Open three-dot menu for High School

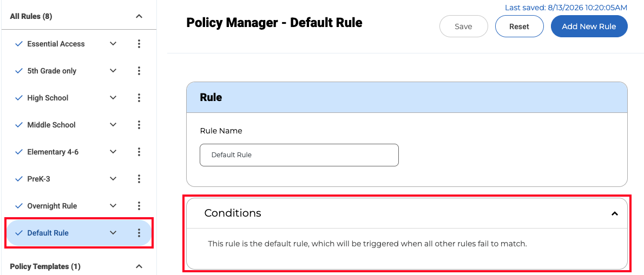[x=139, y=98]
